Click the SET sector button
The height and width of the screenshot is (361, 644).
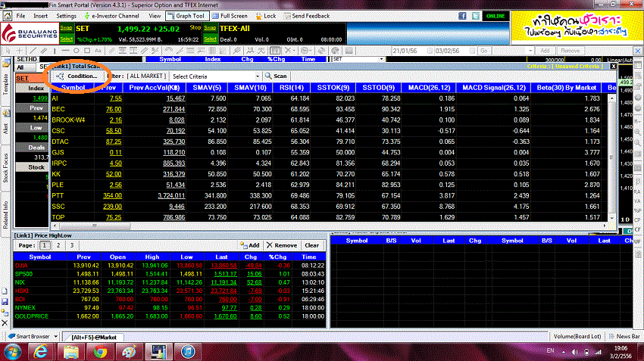click(31, 78)
